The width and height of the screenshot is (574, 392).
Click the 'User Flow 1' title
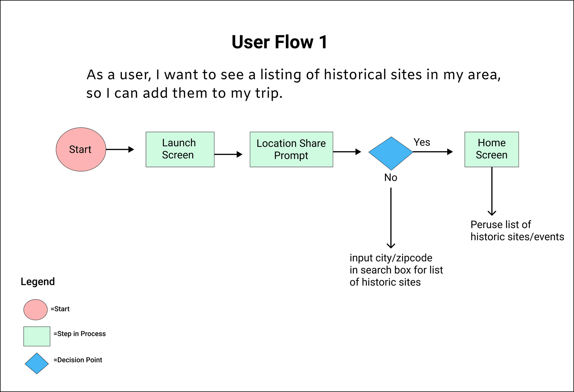coord(280,42)
